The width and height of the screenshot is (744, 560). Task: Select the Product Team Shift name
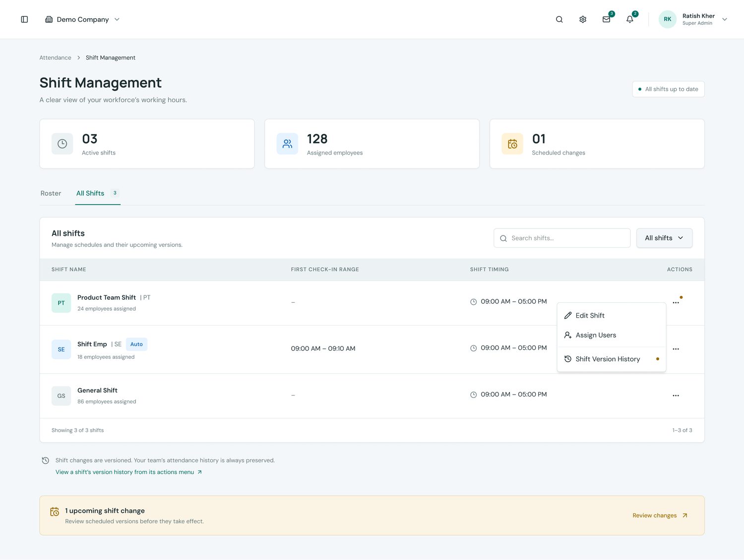click(x=107, y=297)
